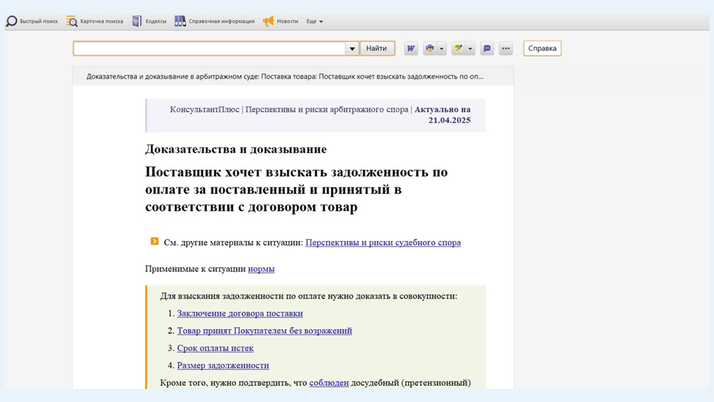714x402 pixels.
Task: Click the three-dots more options button
Action: [506, 48]
